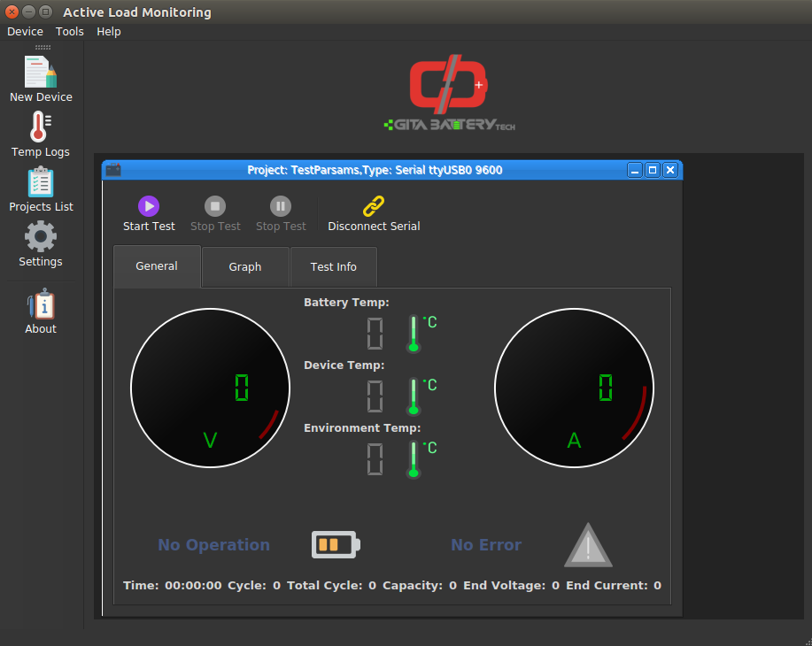The width and height of the screenshot is (812, 646).
Task: Click the Stop Test button
Action: (x=215, y=207)
